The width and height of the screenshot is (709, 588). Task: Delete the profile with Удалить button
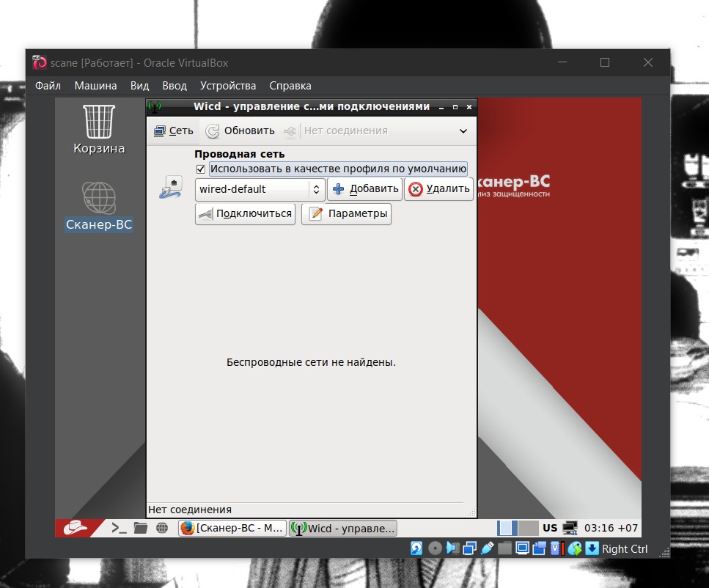[438, 189]
